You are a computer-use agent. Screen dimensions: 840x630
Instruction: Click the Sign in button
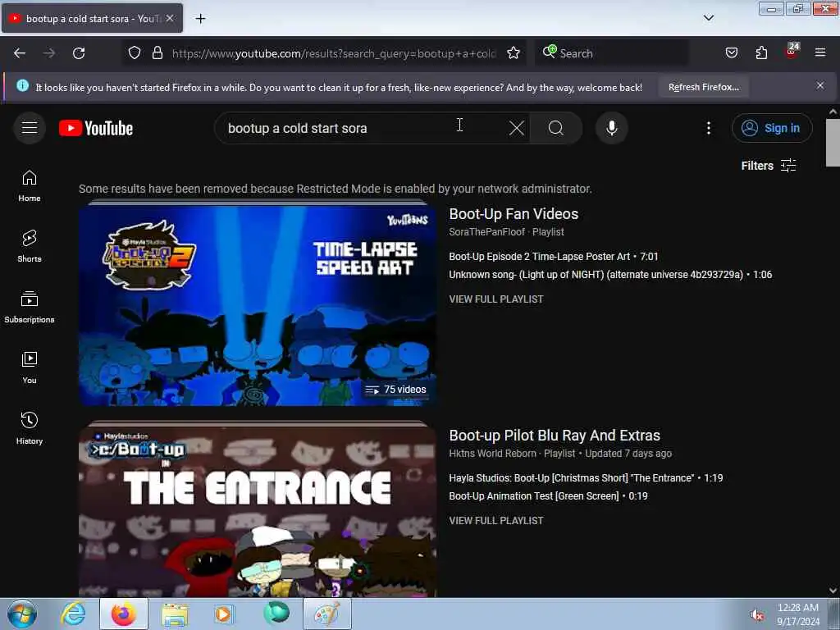coord(771,128)
